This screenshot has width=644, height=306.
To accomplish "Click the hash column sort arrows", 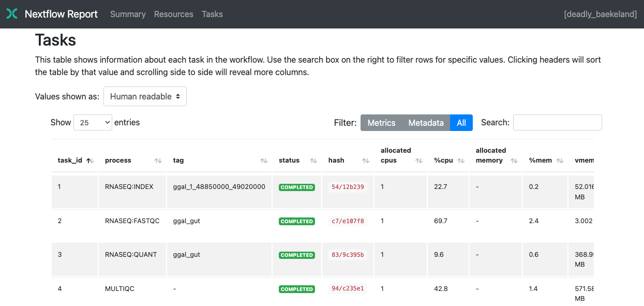I will tap(366, 161).
